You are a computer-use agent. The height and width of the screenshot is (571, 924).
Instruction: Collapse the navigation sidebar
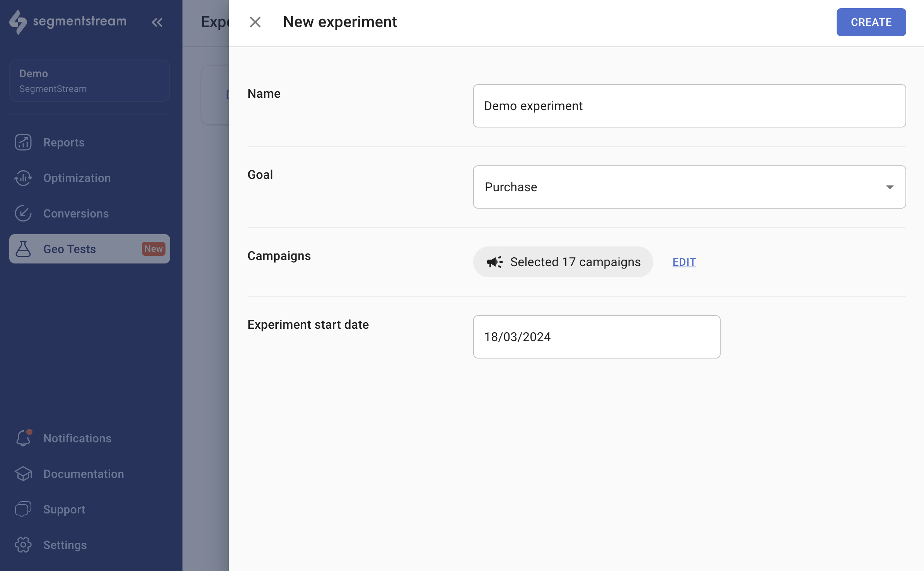coord(157,22)
